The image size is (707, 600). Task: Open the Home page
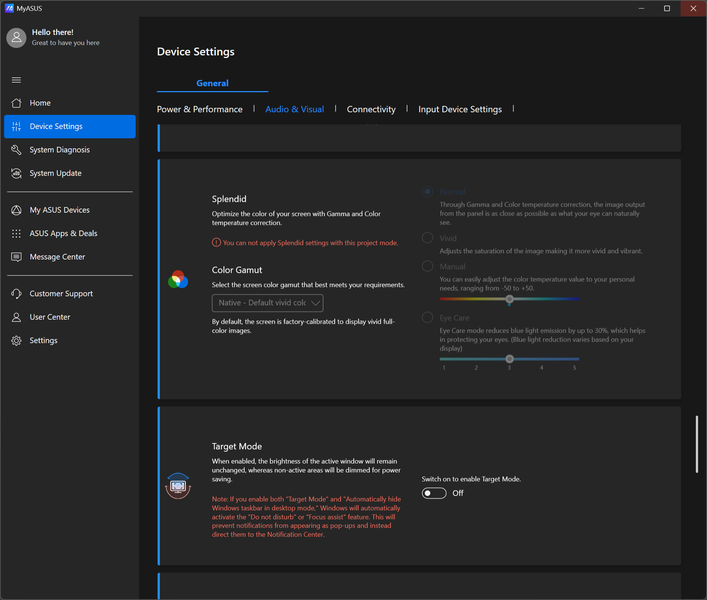[70, 103]
